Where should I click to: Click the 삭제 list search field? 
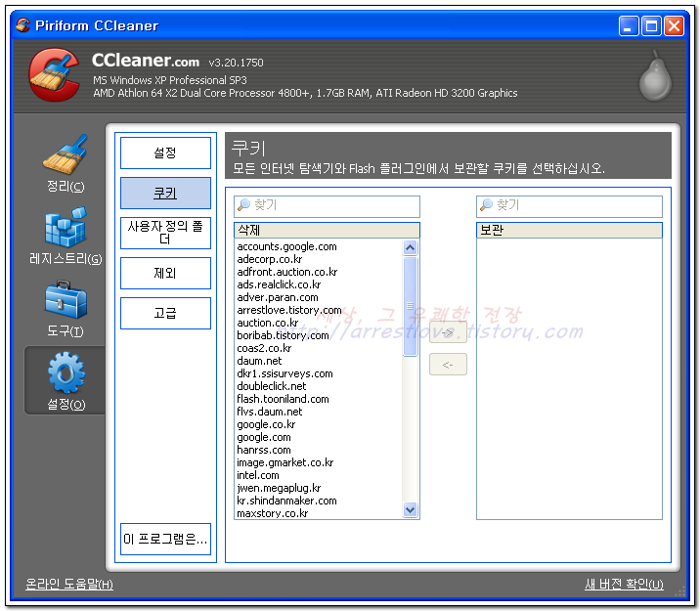click(328, 205)
